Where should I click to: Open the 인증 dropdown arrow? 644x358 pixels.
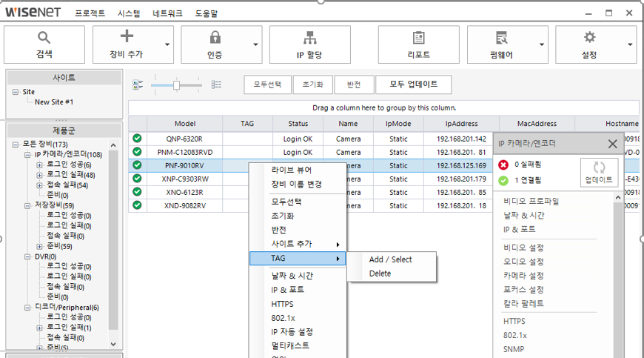[x=255, y=44]
